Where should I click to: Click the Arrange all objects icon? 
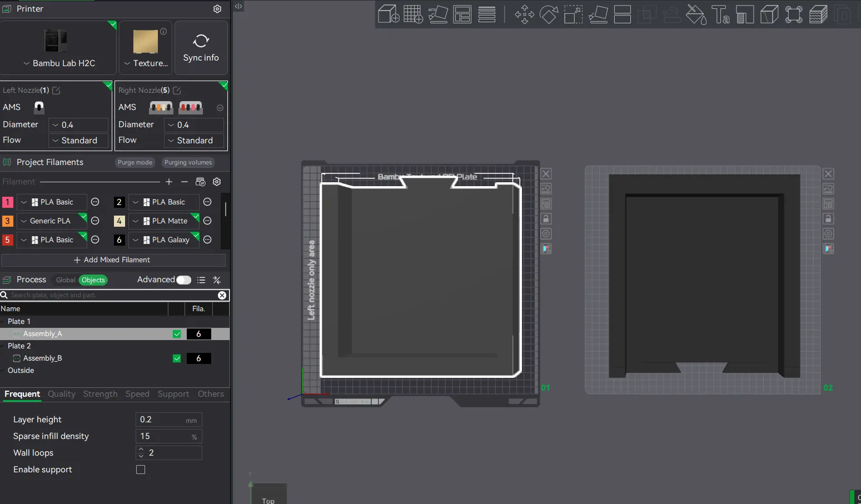(462, 14)
